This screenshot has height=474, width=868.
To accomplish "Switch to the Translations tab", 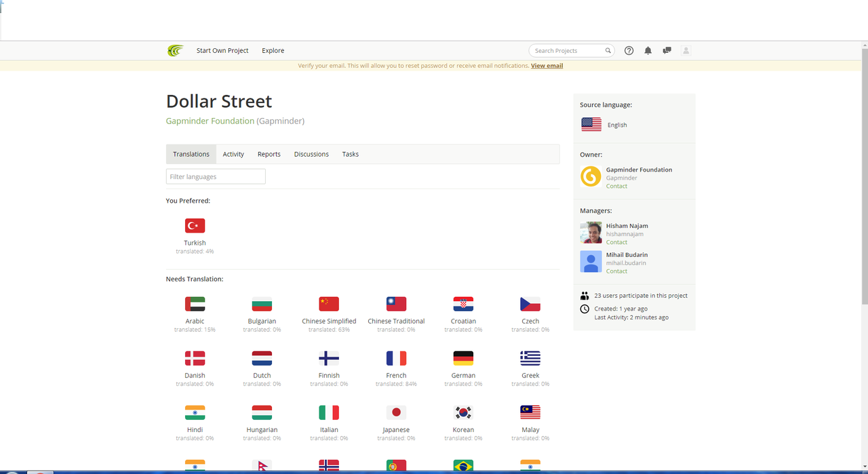I will click(191, 154).
